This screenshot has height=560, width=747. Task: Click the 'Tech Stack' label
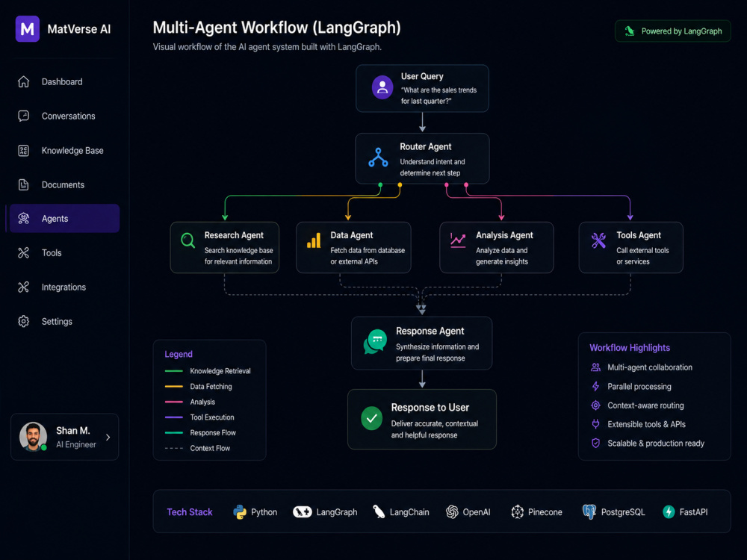(x=190, y=512)
